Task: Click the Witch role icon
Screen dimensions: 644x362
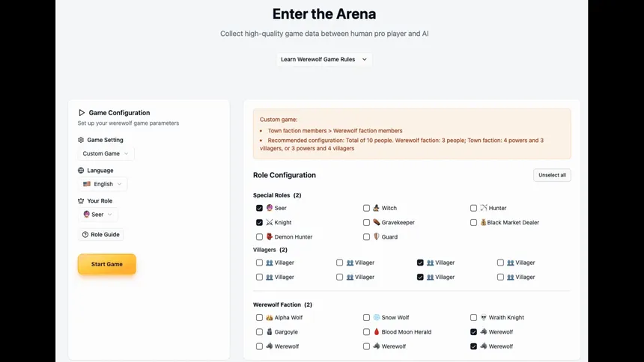Action: pos(377,208)
